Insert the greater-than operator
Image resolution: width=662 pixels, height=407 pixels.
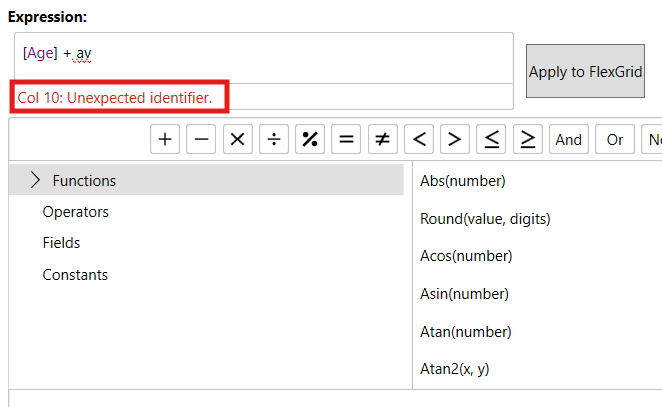coord(455,140)
